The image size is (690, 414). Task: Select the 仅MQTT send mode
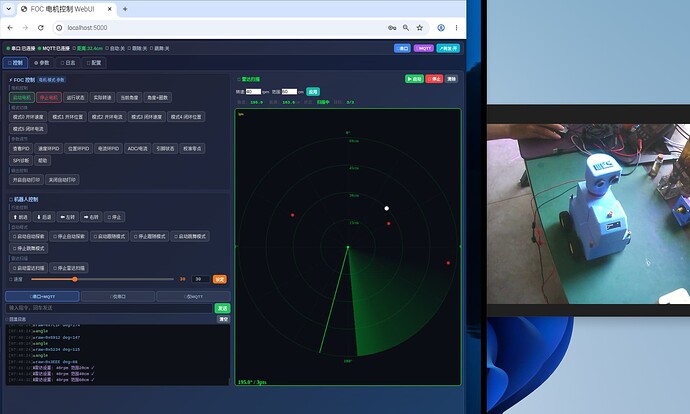tap(193, 297)
